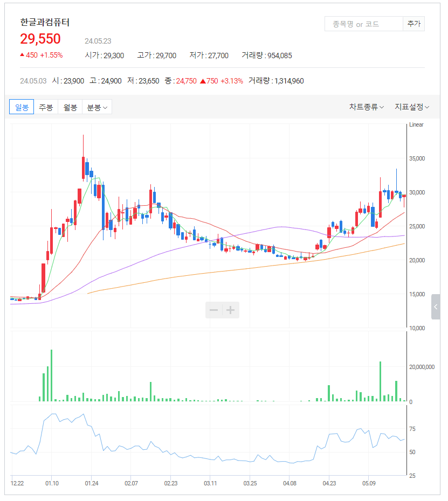Click the 35,000 price axis label
Viewport: 448px width, 501px height.
[417, 158]
